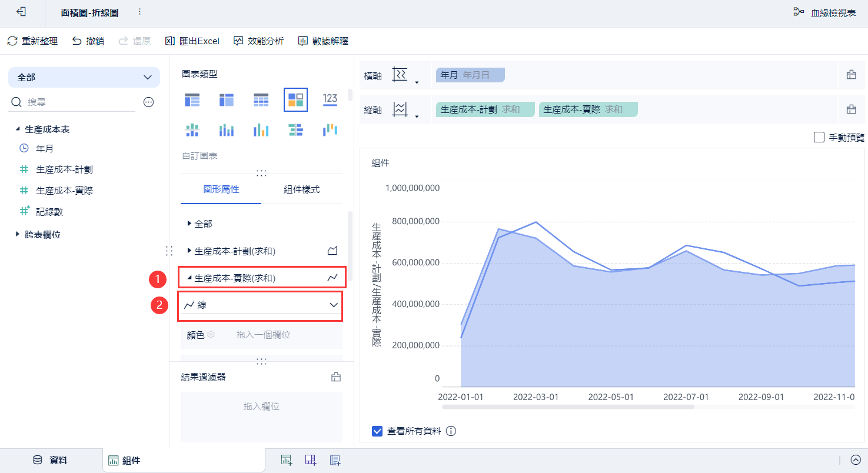Click the 組件 chart title text
868x473 pixels.
[380, 163]
